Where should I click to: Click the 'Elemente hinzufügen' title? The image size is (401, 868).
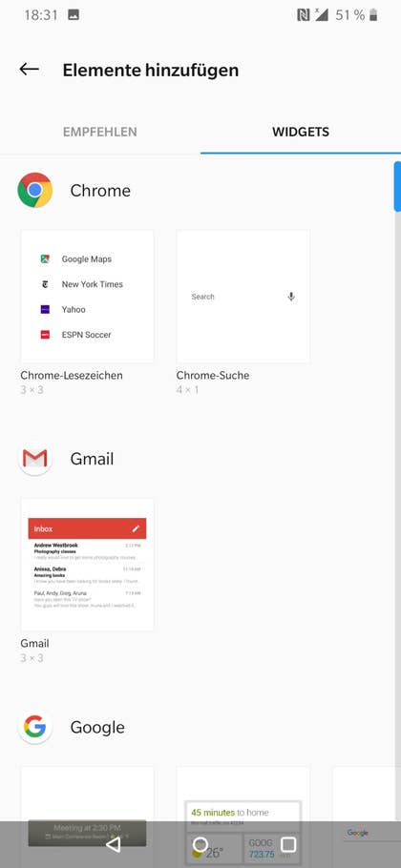coord(151,71)
